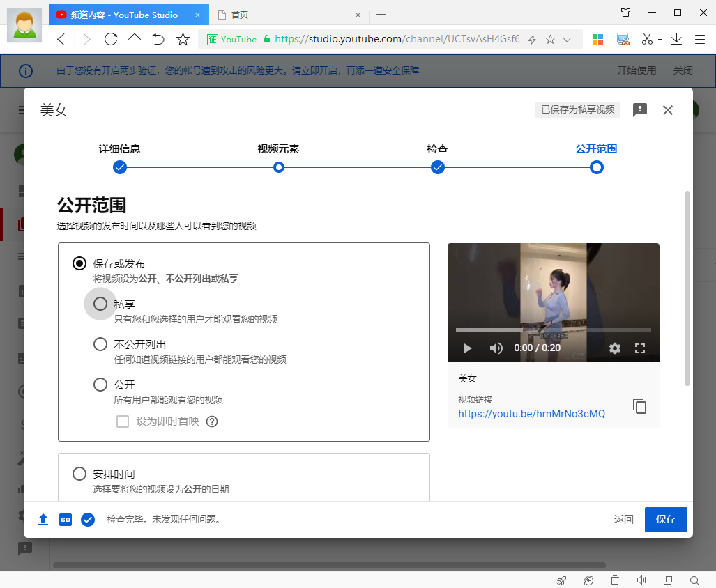Choose the 私享 visibility radio button
Screen dimensions: 716x588
[100, 304]
